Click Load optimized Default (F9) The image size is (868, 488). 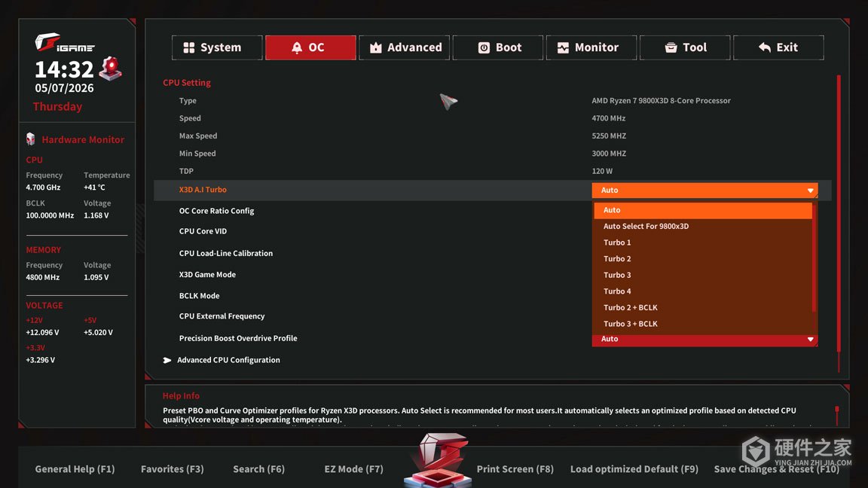pyautogui.click(x=634, y=468)
